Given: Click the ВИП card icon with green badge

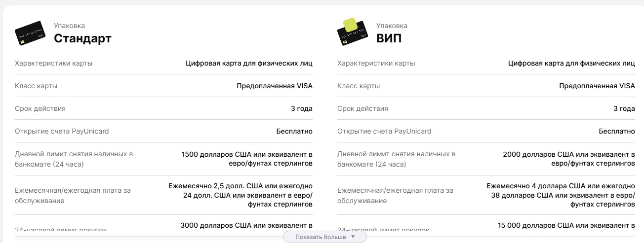Looking at the screenshot, I should pyautogui.click(x=353, y=33).
